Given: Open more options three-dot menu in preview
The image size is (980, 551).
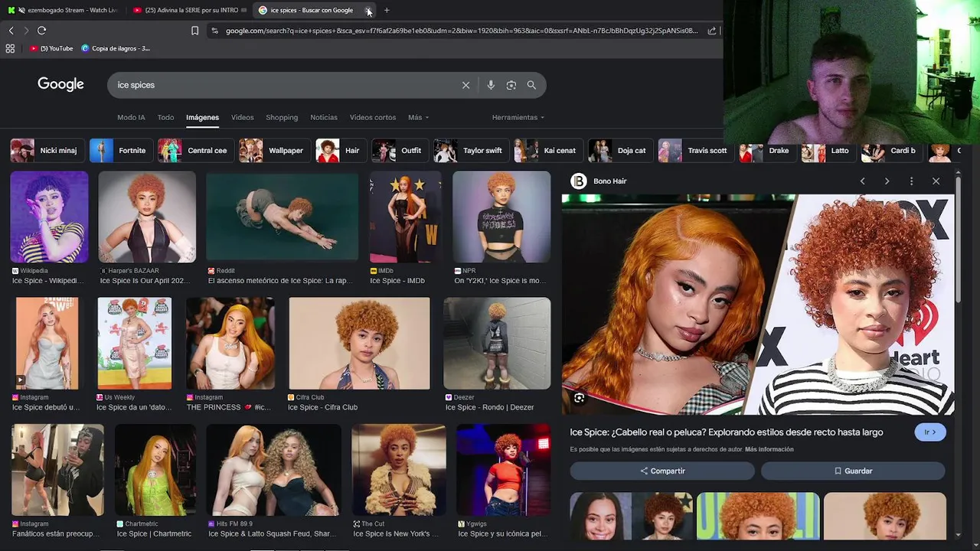Looking at the screenshot, I should point(911,181).
